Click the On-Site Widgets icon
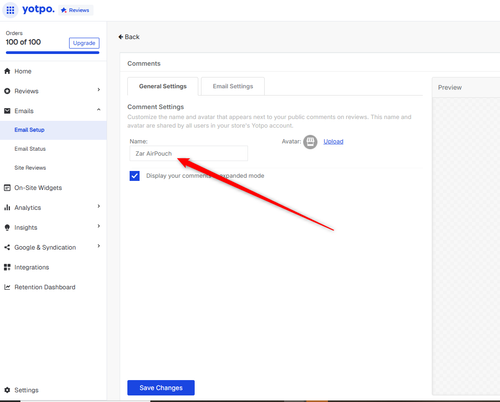500x402 pixels. click(7, 188)
